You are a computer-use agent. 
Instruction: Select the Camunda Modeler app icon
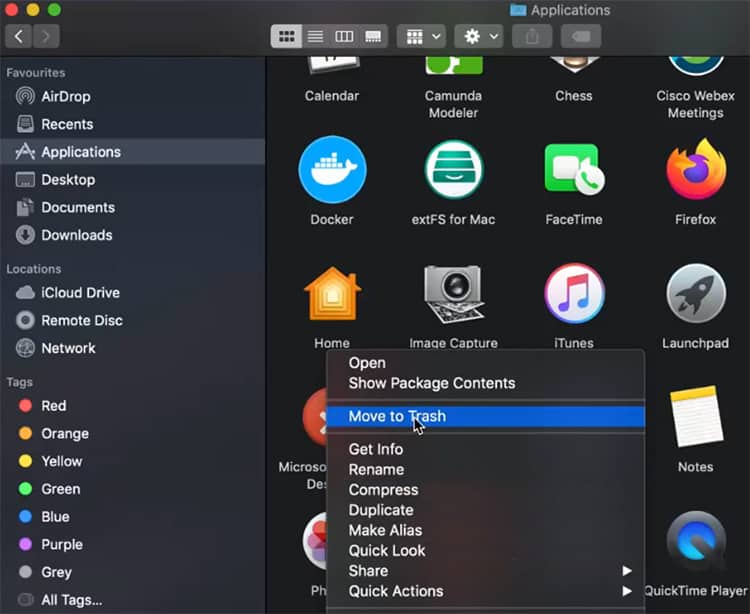click(453, 66)
